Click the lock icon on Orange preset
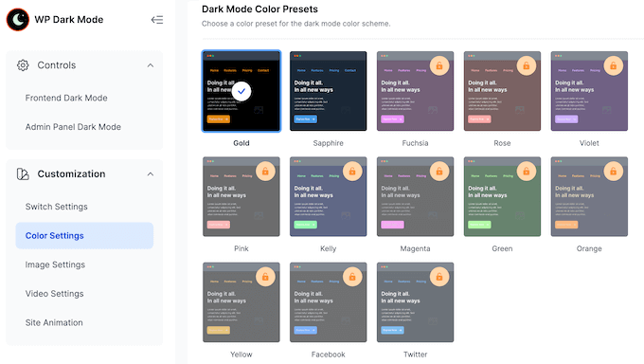Image resolution: width=644 pixels, height=364 pixels. (x=613, y=172)
